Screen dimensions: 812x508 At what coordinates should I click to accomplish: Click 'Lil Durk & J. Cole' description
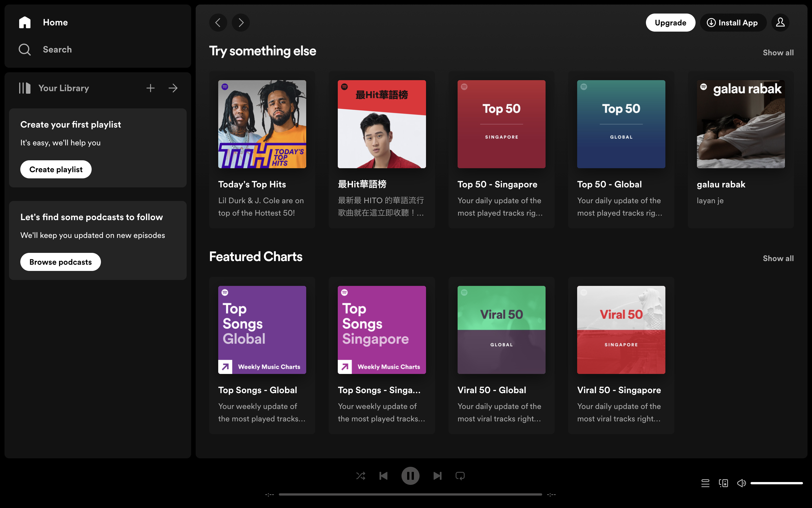(261, 207)
